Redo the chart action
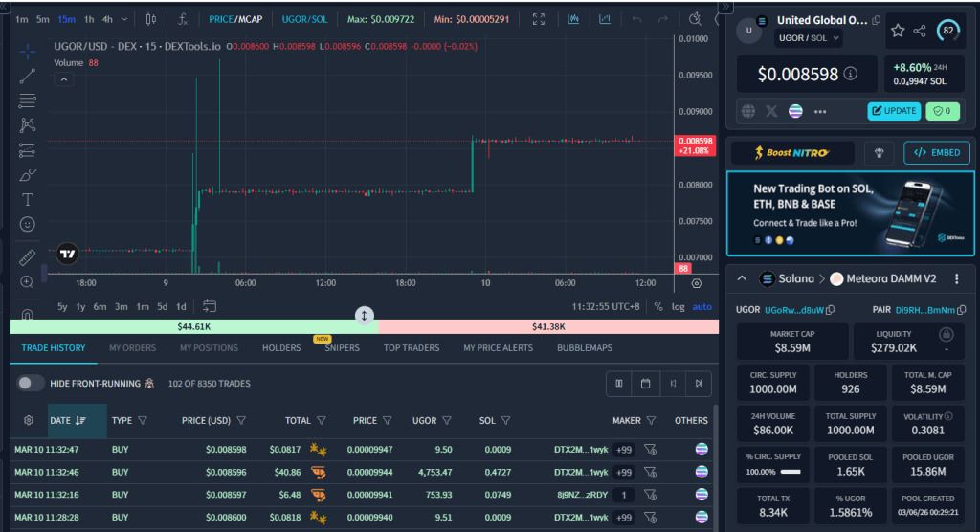Screen dimensions: 980x532 pos(662,19)
